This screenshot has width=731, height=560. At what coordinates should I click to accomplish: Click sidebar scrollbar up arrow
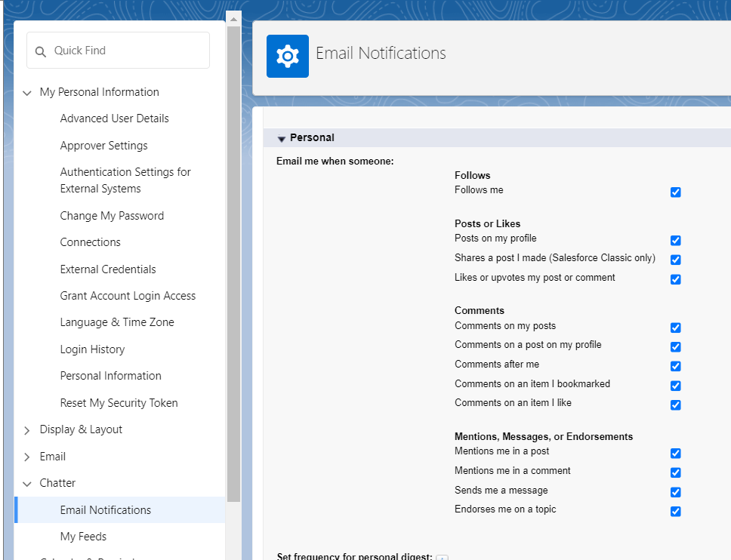tap(233, 19)
